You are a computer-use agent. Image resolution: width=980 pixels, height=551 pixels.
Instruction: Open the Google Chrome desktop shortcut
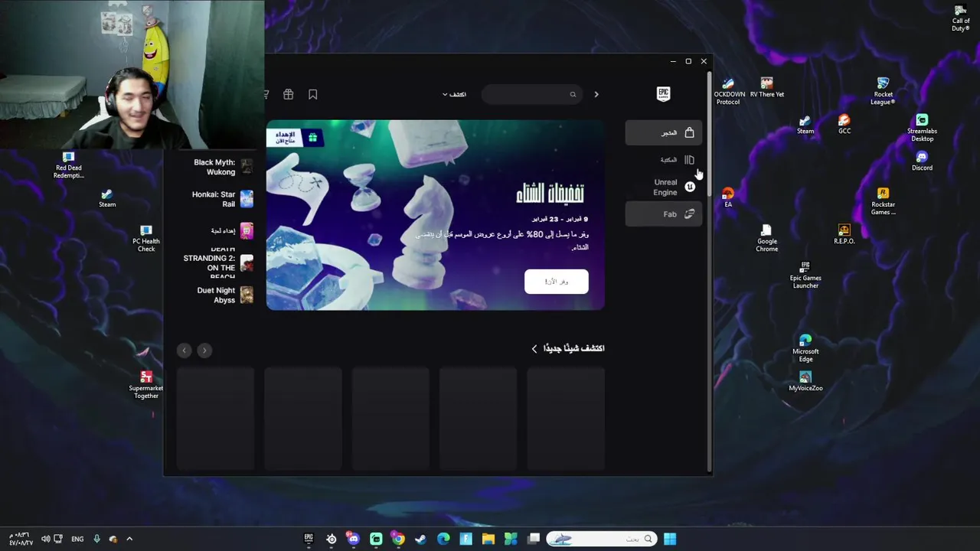click(x=766, y=238)
